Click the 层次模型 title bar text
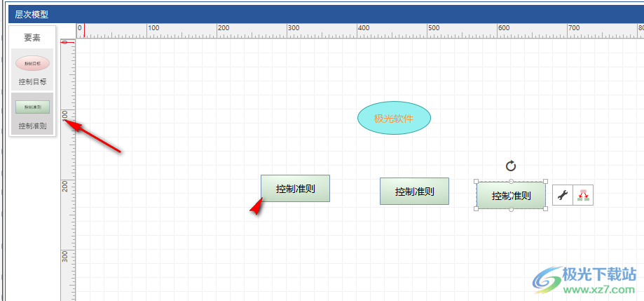The image size is (644, 301). point(32,15)
